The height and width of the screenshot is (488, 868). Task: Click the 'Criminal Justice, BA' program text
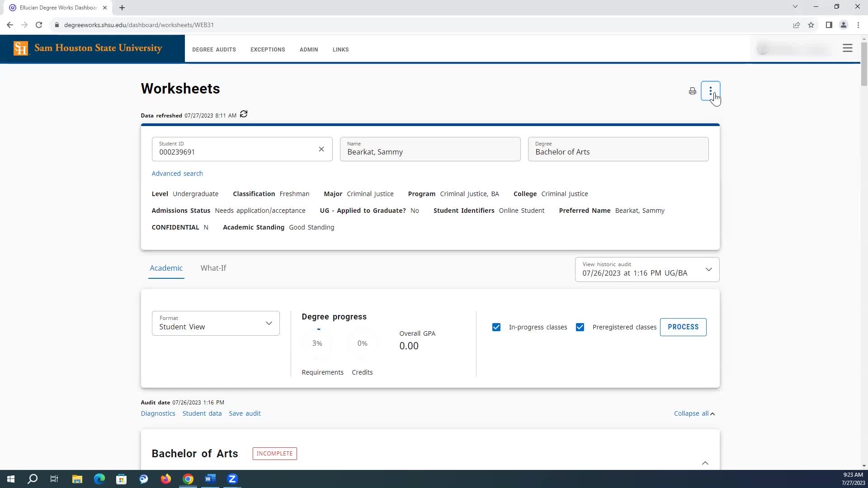(469, 194)
